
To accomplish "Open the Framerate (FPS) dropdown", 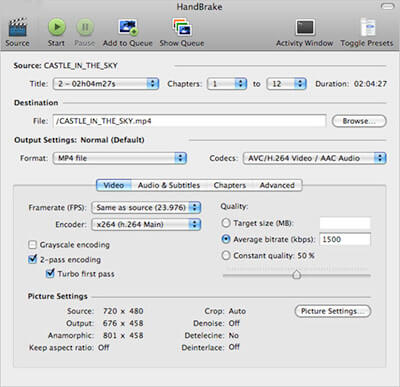I will pos(146,207).
